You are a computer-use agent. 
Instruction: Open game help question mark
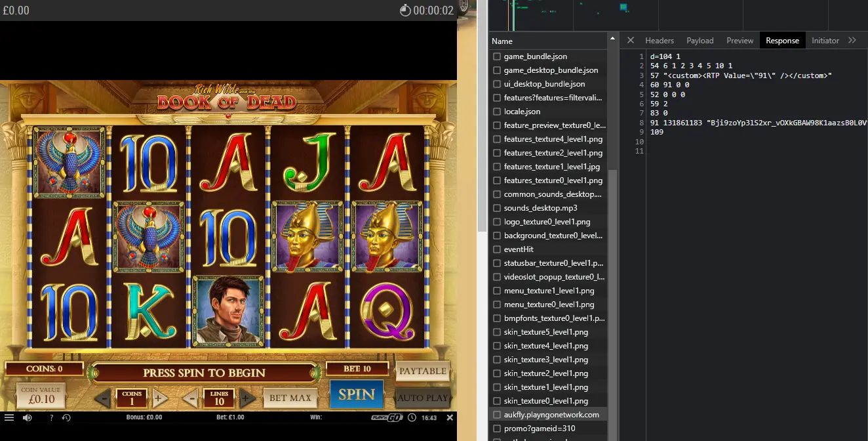pos(52,417)
